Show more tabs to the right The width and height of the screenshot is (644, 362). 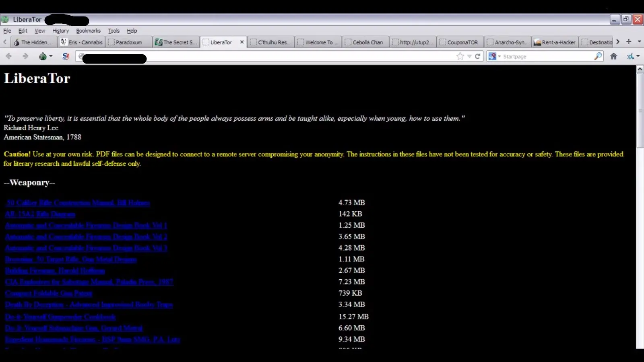point(618,42)
